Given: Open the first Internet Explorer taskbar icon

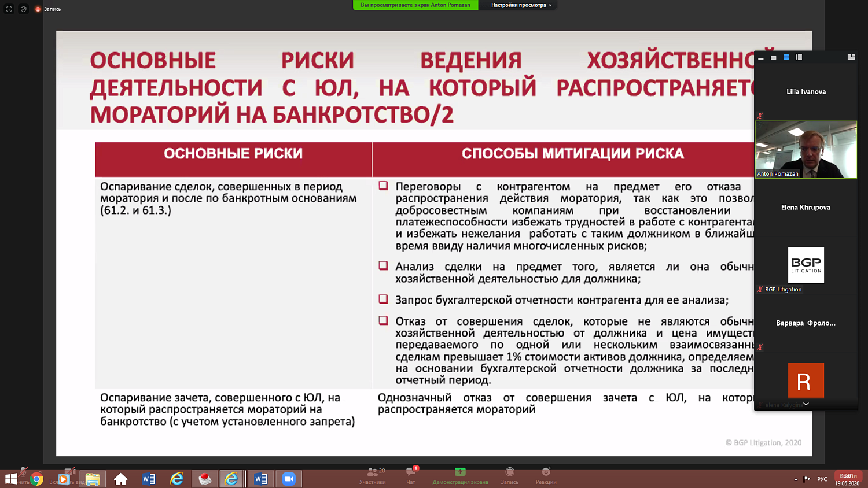Looking at the screenshot, I should pyautogui.click(x=176, y=479).
